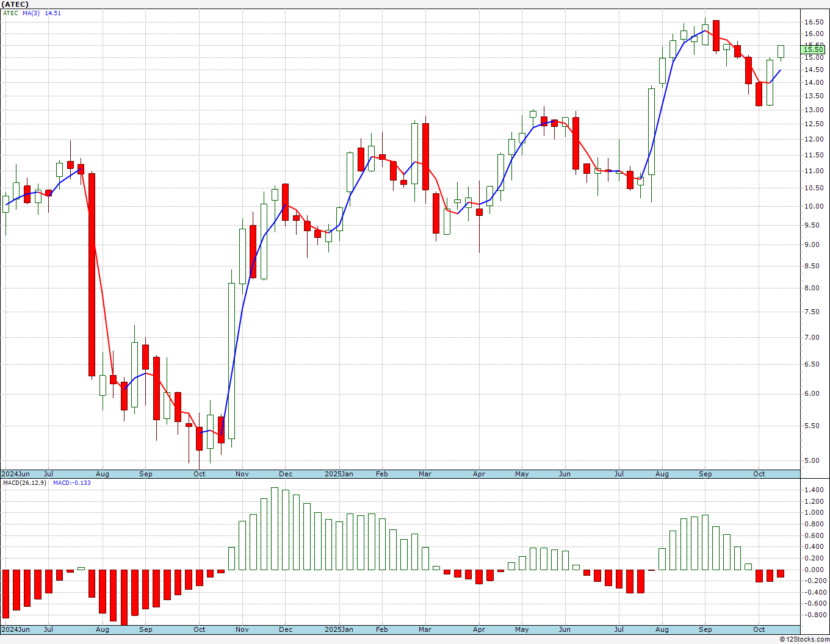The height and width of the screenshot is (644, 830).
Task: Click Feb on the price chart date axis
Action: click(382, 474)
